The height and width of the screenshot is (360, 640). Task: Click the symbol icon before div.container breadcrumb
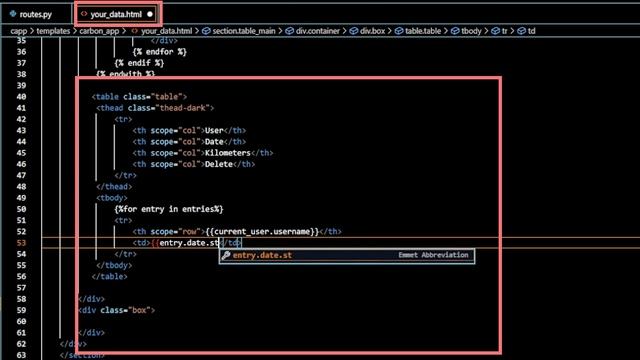point(289,31)
